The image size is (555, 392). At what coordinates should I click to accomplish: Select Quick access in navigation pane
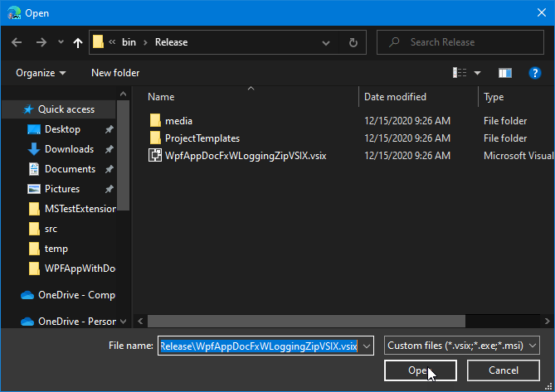(x=59, y=109)
